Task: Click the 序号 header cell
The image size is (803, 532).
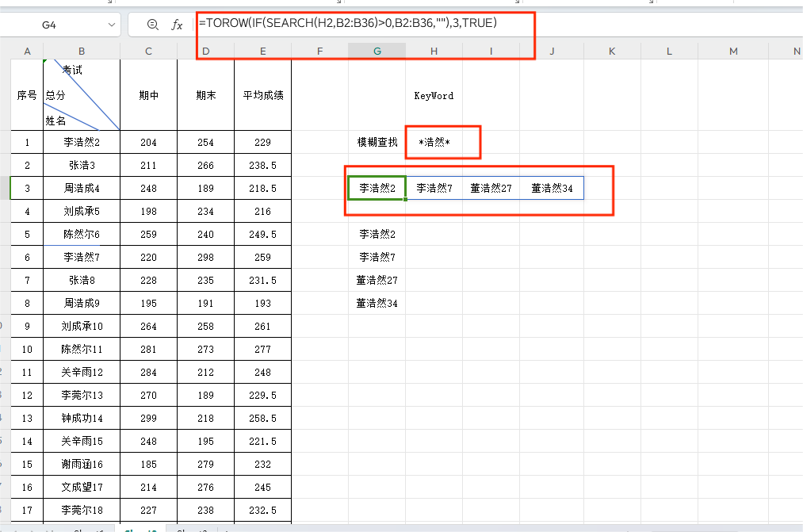Action: (x=27, y=95)
